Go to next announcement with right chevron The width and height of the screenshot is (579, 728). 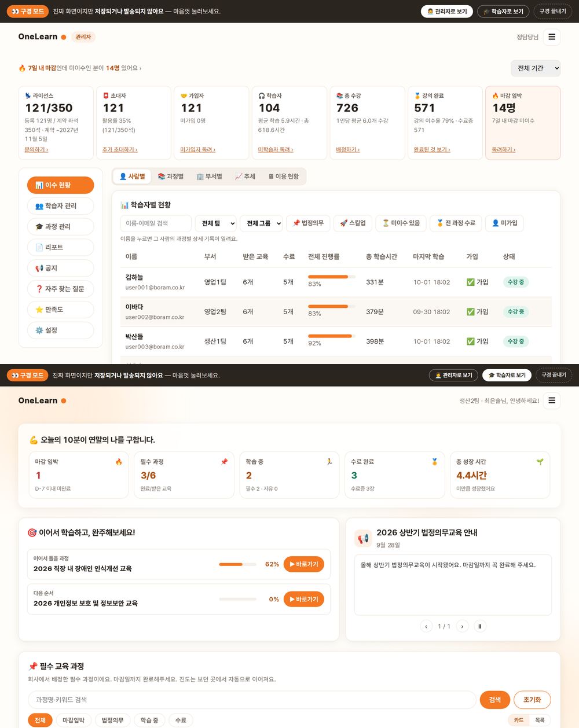coord(462,626)
